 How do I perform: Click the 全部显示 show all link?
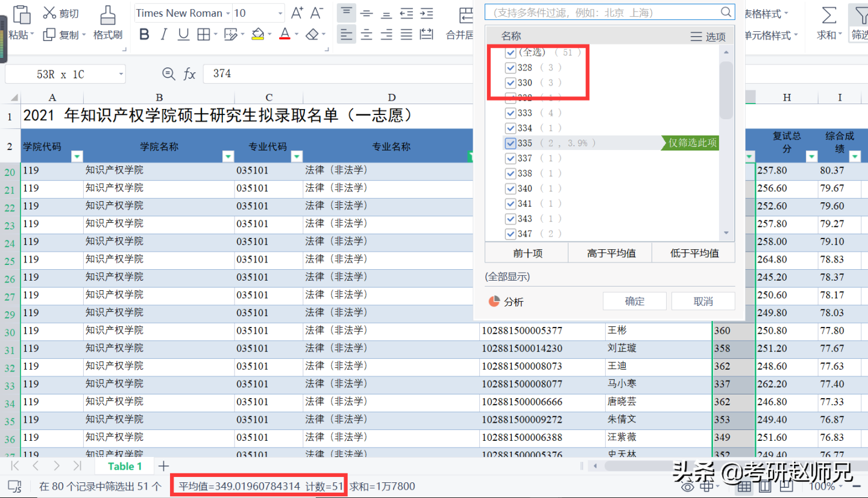pos(507,276)
